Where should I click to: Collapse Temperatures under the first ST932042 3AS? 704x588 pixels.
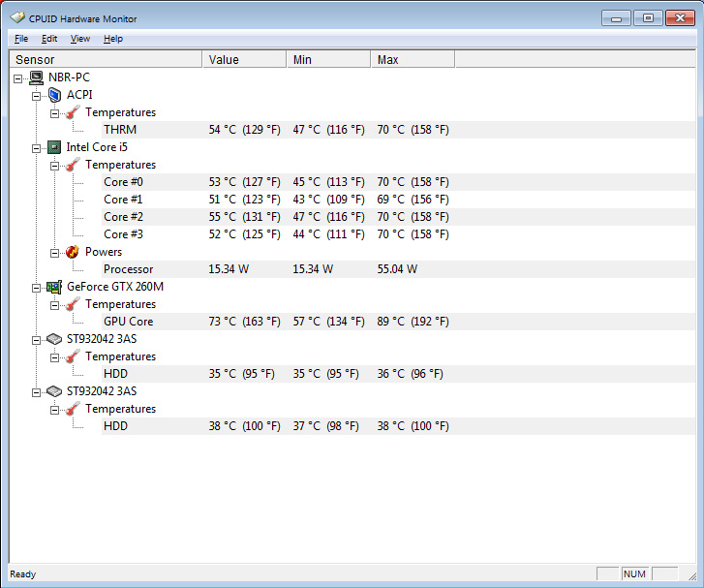(54, 358)
